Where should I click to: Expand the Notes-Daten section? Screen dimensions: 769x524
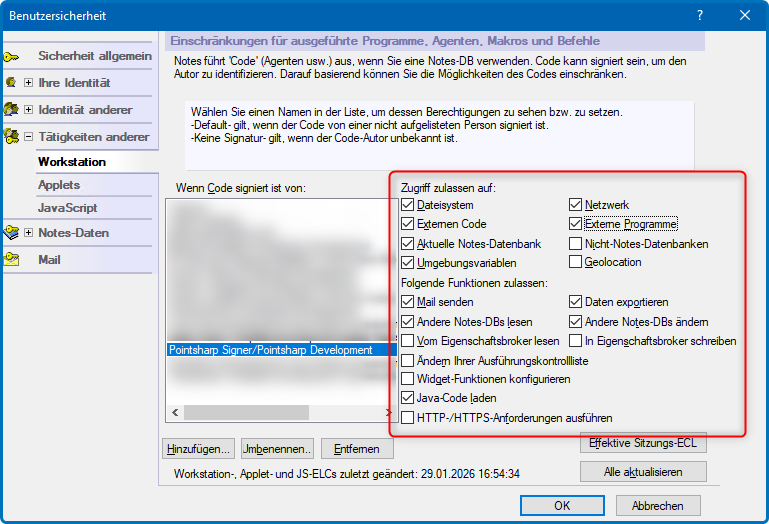tap(28, 233)
